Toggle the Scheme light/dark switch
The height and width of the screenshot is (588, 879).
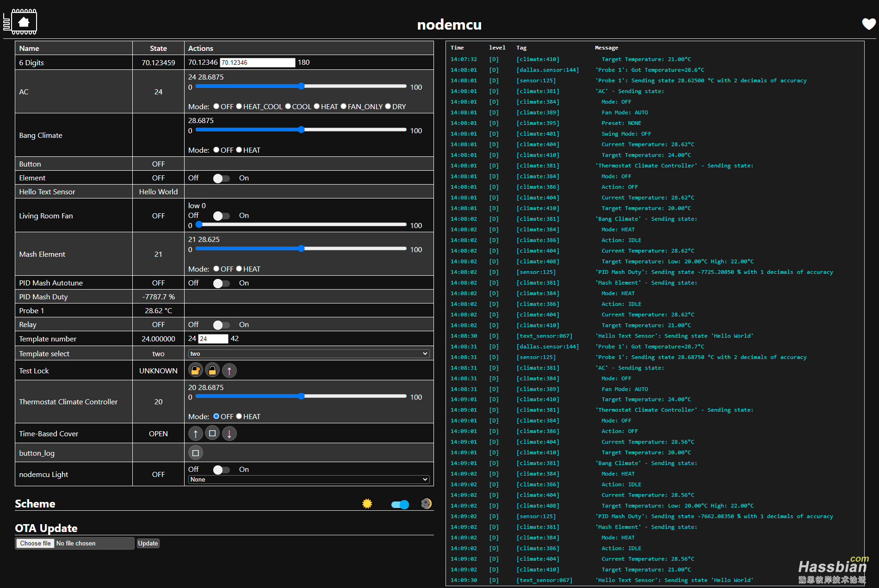(400, 505)
